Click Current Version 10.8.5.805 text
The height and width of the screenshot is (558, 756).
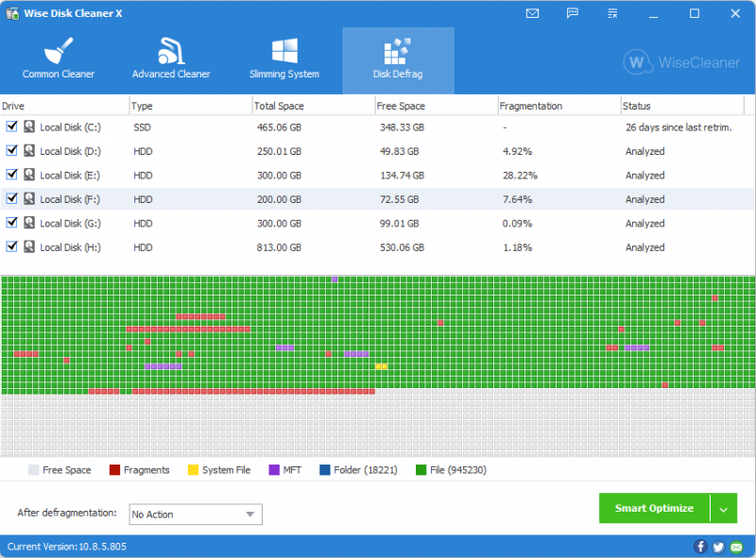pos(66,547)
